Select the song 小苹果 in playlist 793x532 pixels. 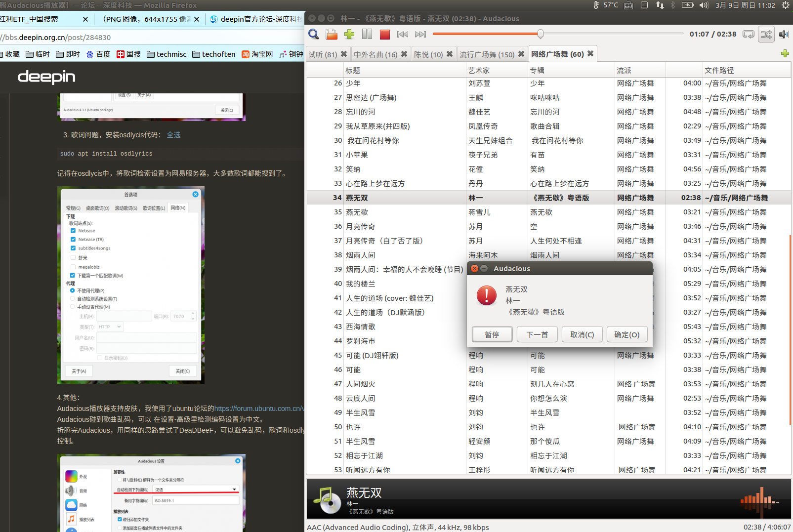tap(548, 155)
